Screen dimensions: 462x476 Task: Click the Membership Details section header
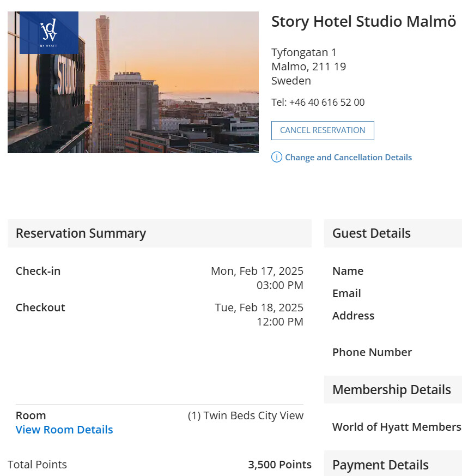392,390
